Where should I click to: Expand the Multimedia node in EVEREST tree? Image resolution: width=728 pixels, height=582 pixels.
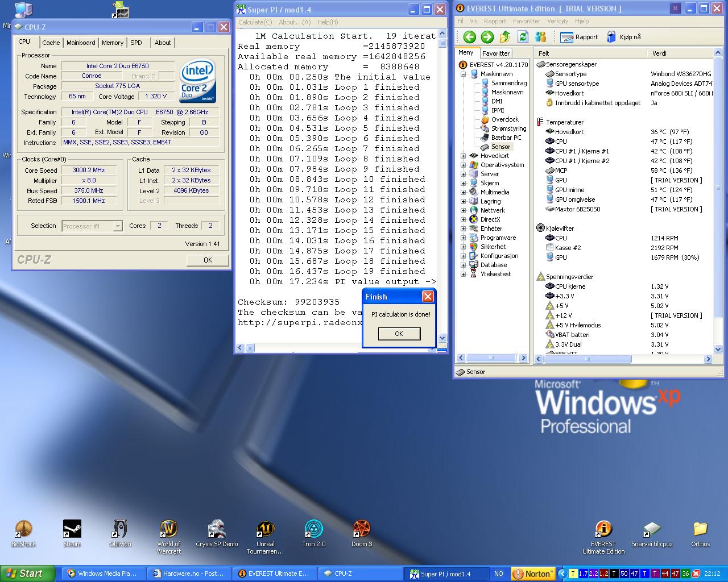click(x=463, y=192)
